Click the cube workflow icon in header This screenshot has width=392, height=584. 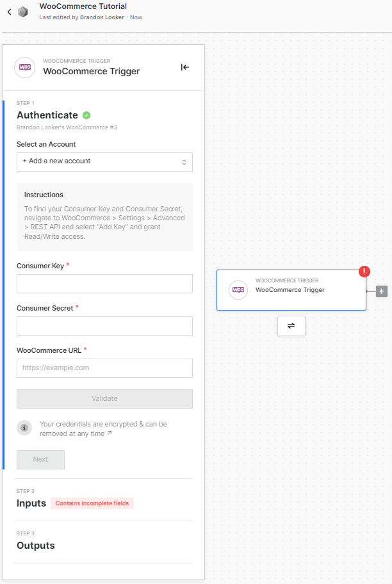click(x=23, y=12)
